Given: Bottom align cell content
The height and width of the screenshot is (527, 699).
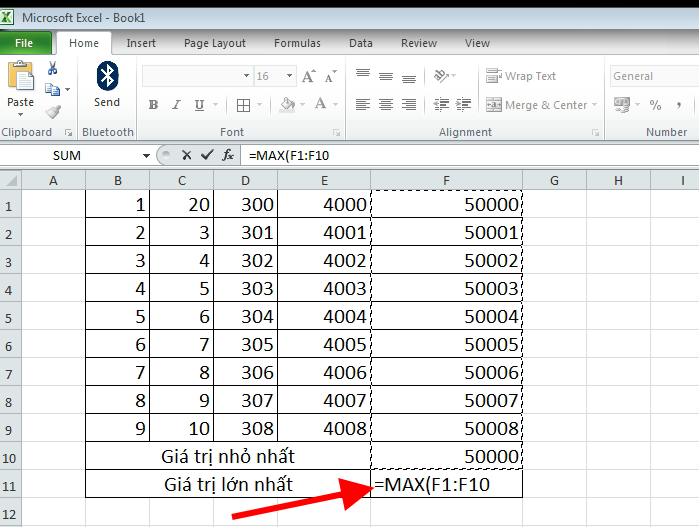Looking at the screenshot, I should coord(409,78).
